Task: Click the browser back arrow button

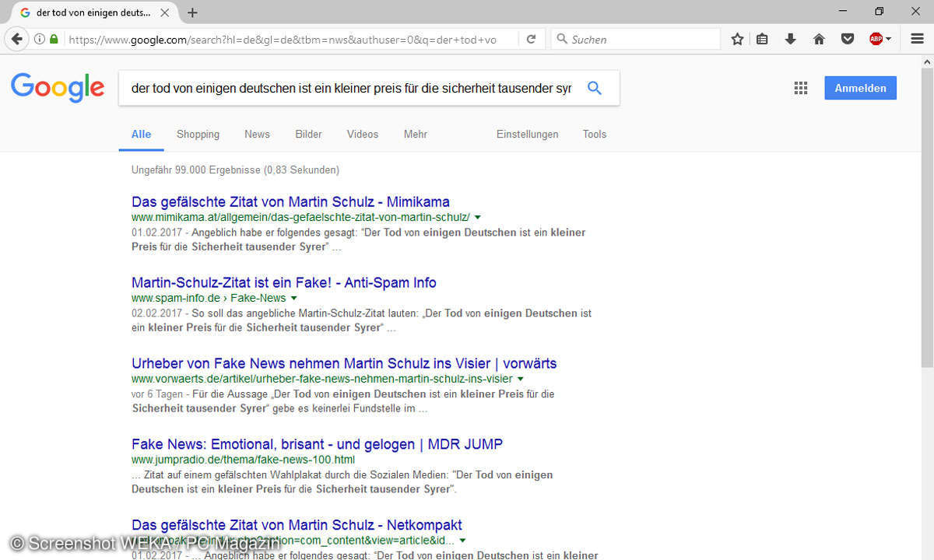Action: [x=16, y=39]
